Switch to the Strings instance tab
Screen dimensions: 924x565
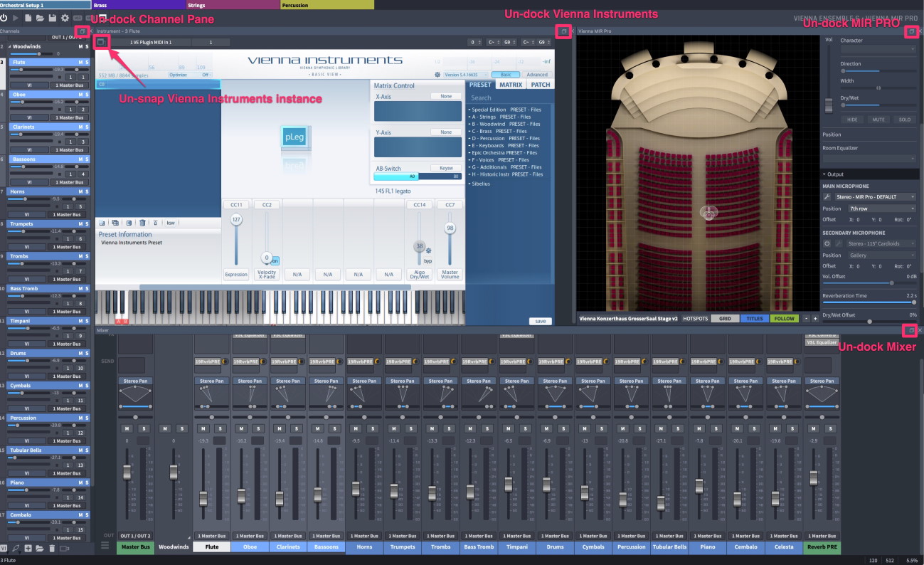tap(233, 5)
